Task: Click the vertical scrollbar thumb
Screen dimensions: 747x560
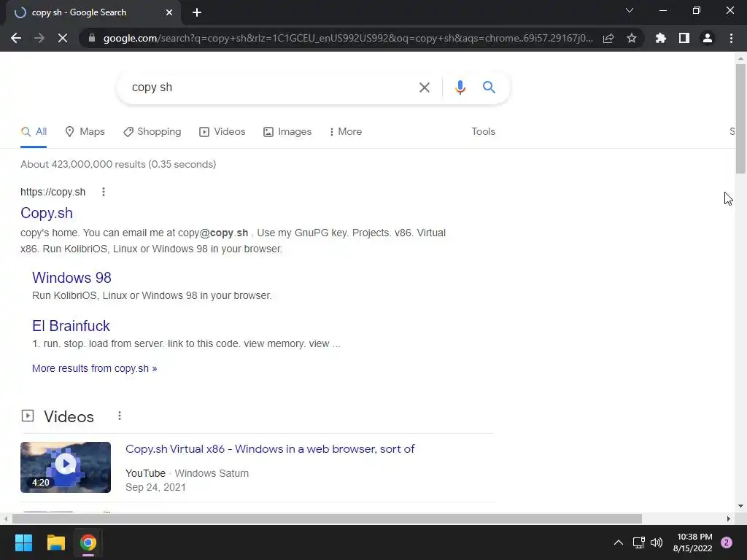Action: coord(740,119)
